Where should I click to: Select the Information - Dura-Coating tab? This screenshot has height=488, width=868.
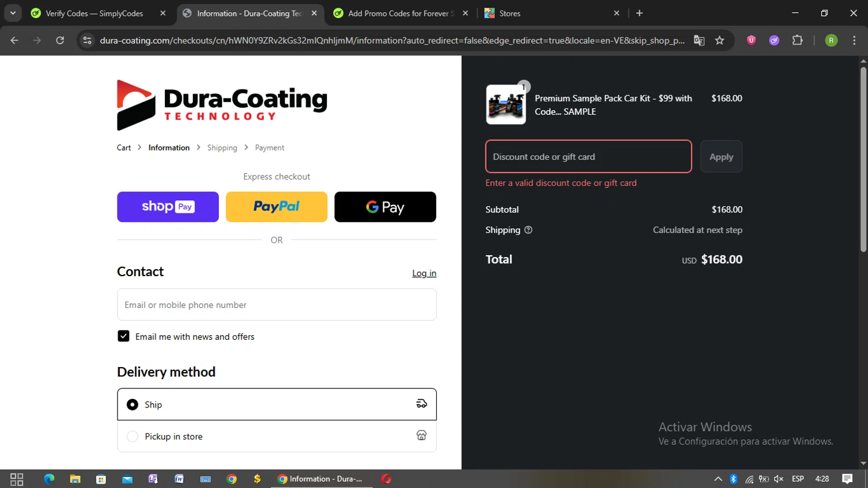coord(249,13)
